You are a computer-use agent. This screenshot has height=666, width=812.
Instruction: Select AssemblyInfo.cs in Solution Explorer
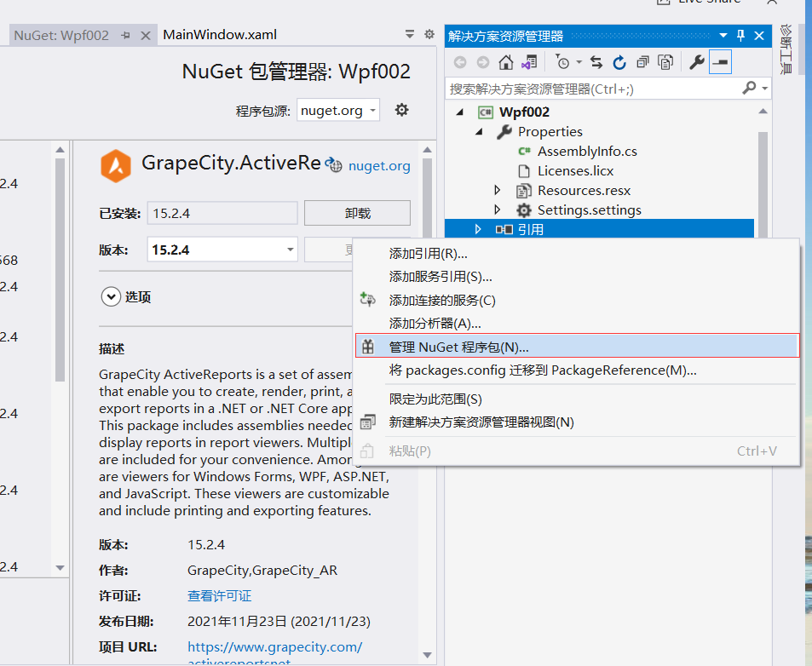[587, 151]
